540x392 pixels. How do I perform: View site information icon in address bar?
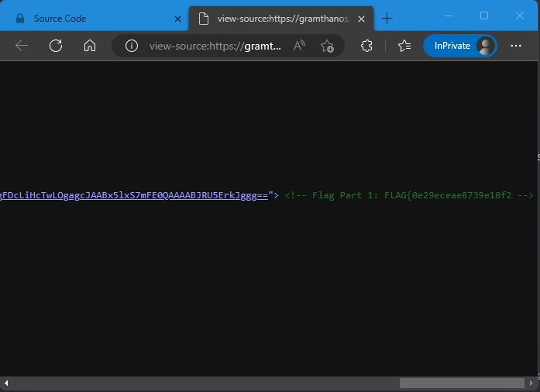coord(132,46)
